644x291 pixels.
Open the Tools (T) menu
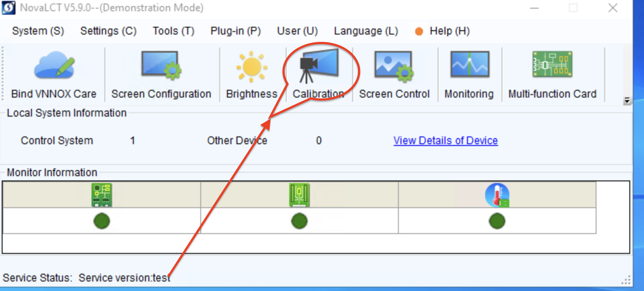(174, 31)
